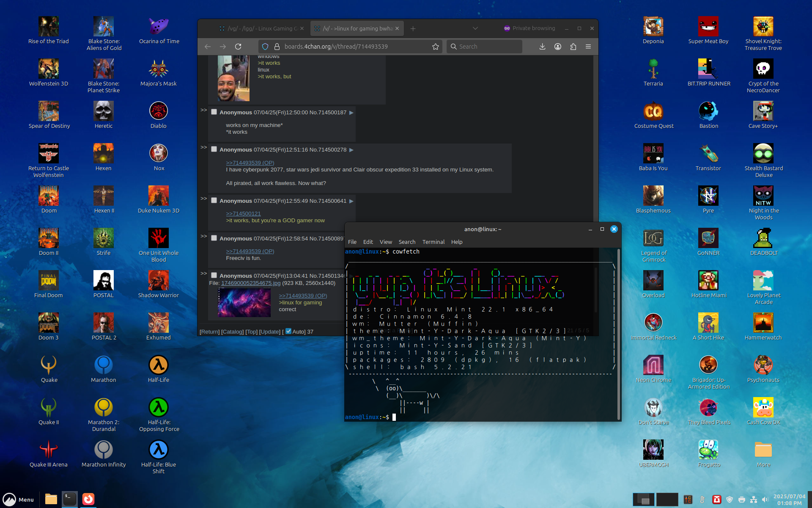The image size is (812, 508).
Task: Open the terminal File menu
Action: click(x=352, y=242)
